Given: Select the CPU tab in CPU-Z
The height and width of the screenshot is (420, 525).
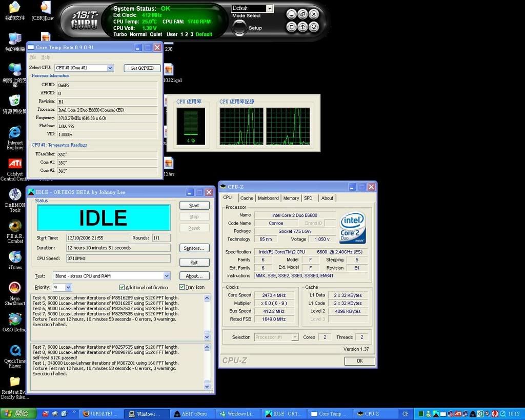Looking at the screenshot, I should pyautogui.click(x=228, y=197).
